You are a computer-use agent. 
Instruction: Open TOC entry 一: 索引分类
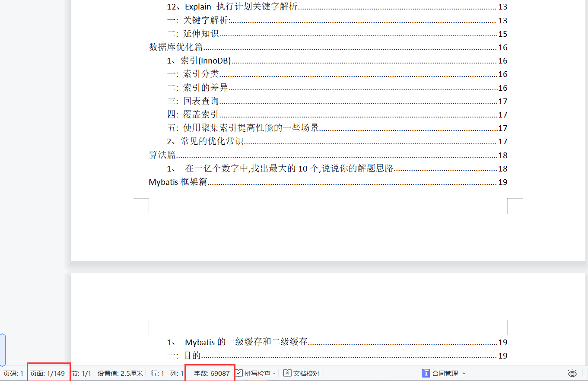(337, 74)
